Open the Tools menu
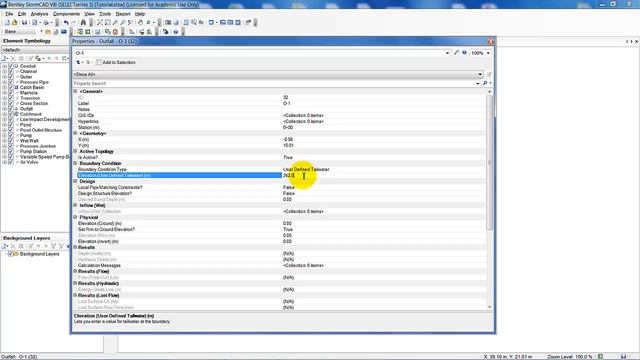640x360 pixels. point(105,14)
